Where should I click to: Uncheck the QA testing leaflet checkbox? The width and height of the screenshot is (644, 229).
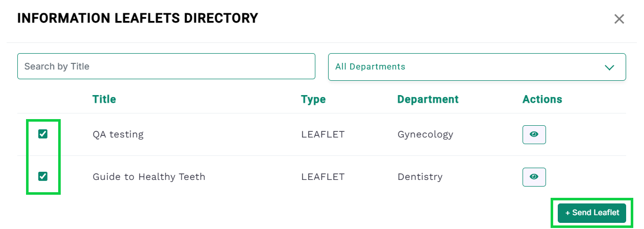coord(43,134)
